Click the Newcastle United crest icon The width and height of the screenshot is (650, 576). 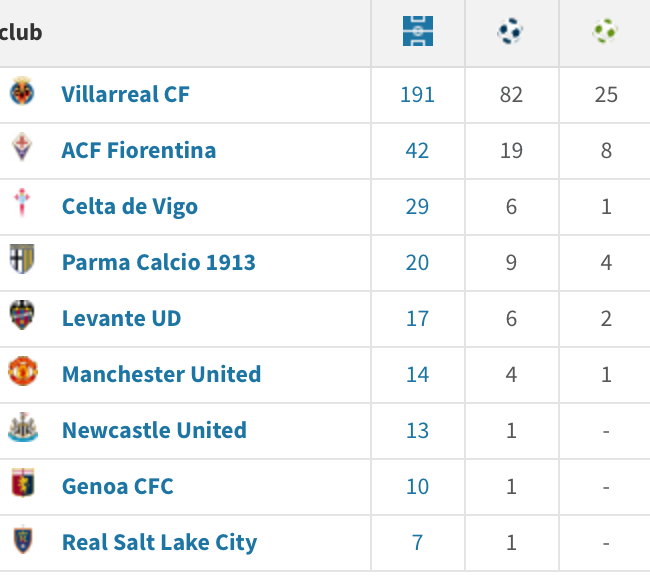click(x=21, y=430)
